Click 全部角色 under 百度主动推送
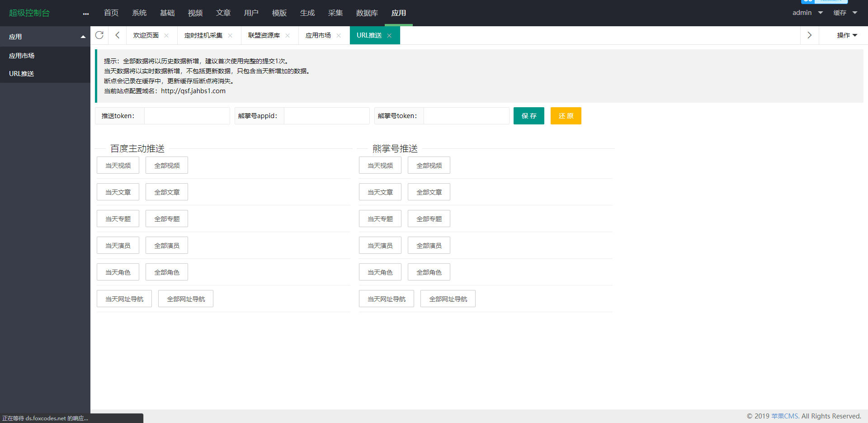868x423 pixels. pos(167,272)
